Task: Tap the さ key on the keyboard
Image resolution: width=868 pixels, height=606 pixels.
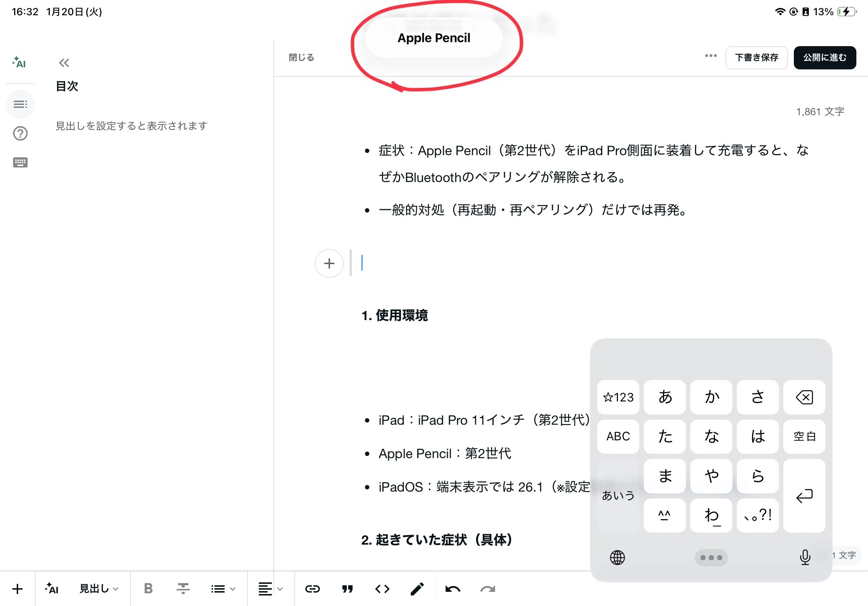Action: click(x=758, y=397)
